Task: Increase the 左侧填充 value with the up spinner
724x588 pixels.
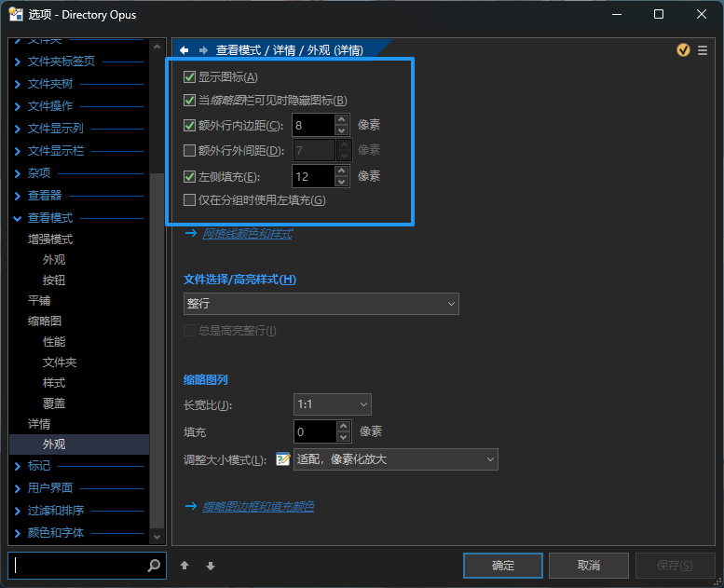Action: 343,171
